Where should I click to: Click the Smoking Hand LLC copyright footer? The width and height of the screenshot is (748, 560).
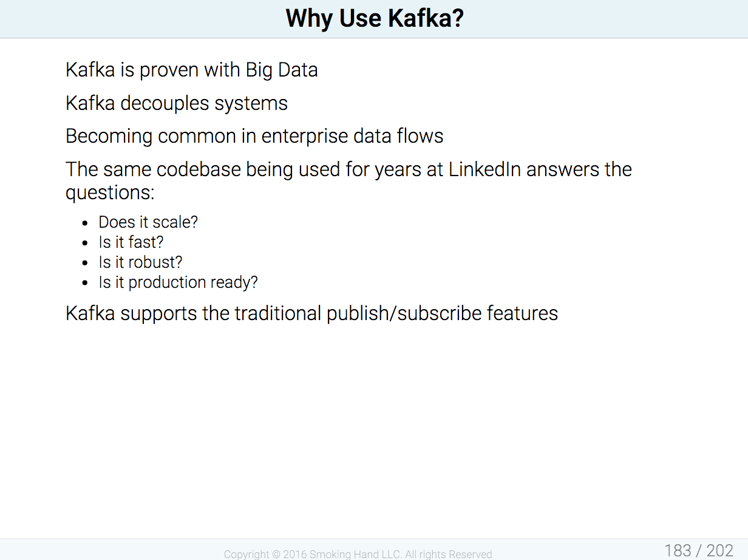pyautogui.click(x=358, y=554)
